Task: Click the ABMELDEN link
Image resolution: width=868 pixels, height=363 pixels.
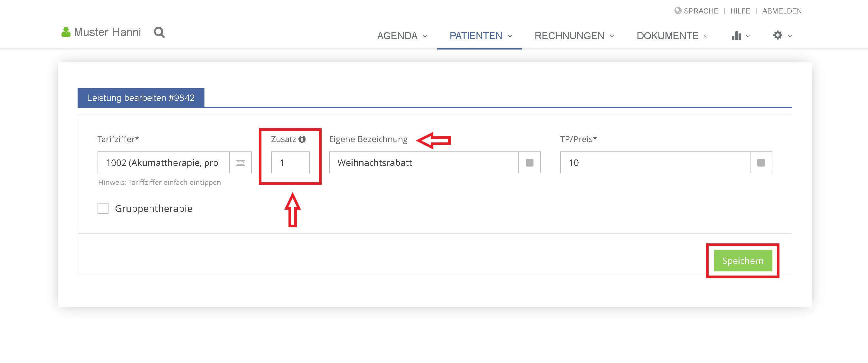Action: (782, 11)
